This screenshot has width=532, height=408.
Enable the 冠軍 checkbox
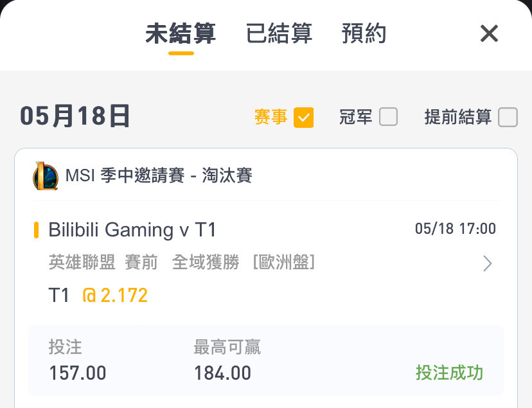point(388,117)
